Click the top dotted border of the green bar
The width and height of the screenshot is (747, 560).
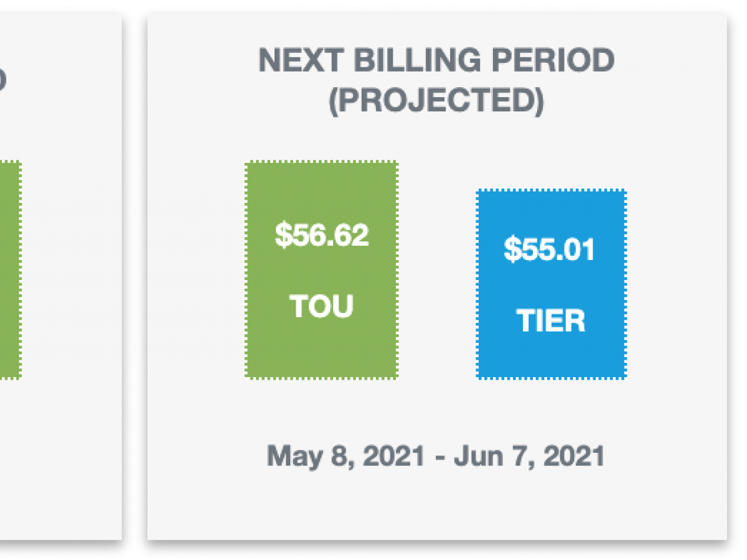pos(321,162)
